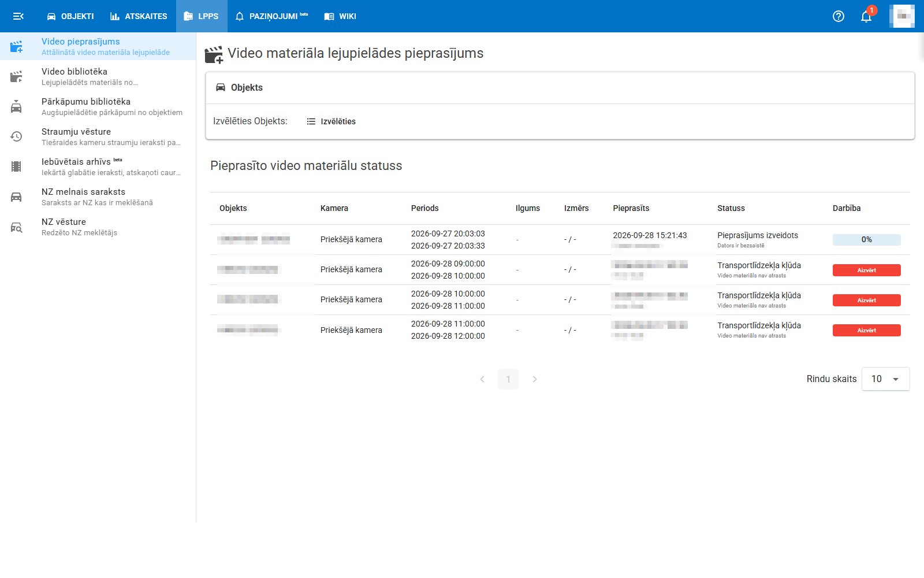Open the help question mark icon
This screenshot has height=578, width=924.
pos(839,16)
